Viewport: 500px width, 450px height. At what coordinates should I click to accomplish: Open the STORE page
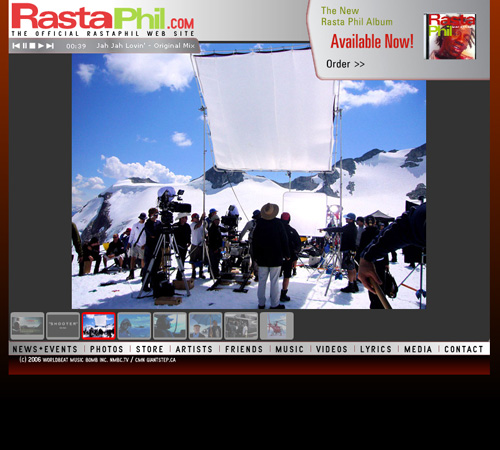pos(150,349)
